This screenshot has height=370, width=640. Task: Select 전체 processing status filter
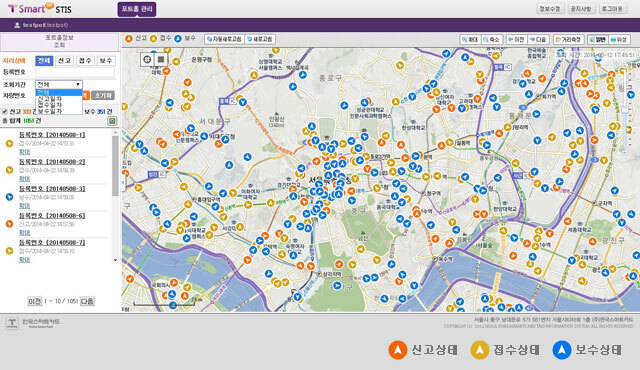point(44,61)
